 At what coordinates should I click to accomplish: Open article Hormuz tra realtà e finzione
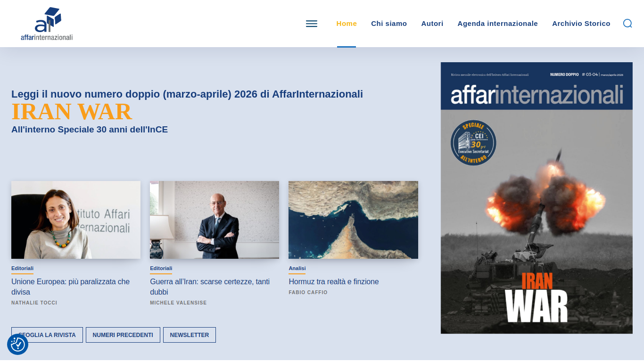click(334, 281)
